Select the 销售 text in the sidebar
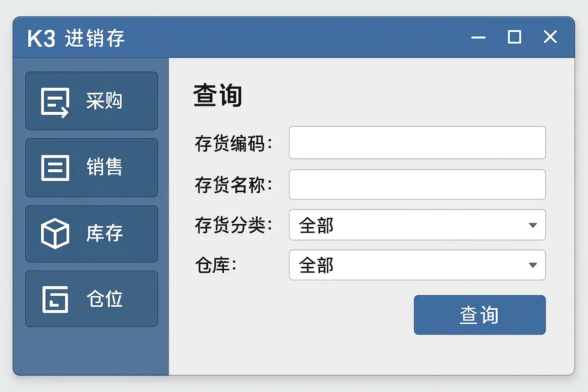Viewport: 588px width, 392px height. point(104,167)
